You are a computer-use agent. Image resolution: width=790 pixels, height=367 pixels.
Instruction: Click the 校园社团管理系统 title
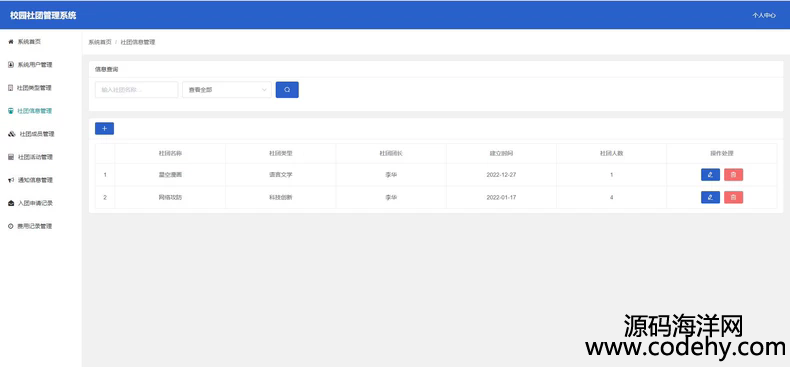click(x=43, y=16)
